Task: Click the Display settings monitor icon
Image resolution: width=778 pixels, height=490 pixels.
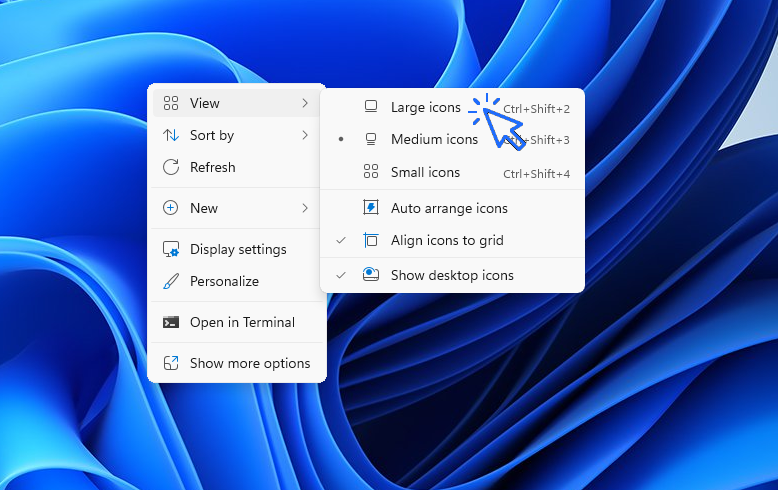Action: pyautogui.click(x=171, y=250)
